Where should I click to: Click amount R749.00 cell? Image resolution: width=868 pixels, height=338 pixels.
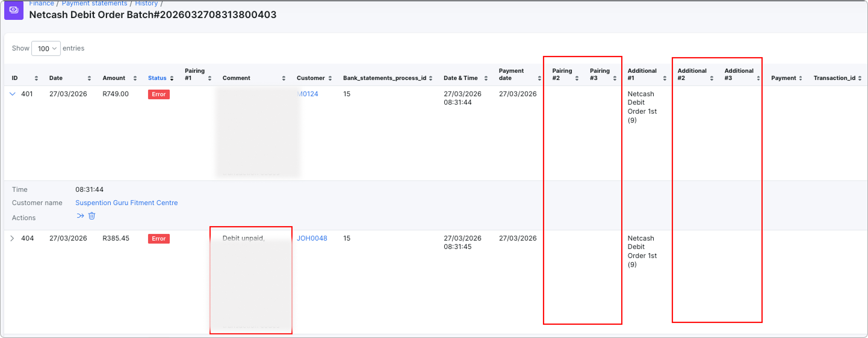point(116,94)
